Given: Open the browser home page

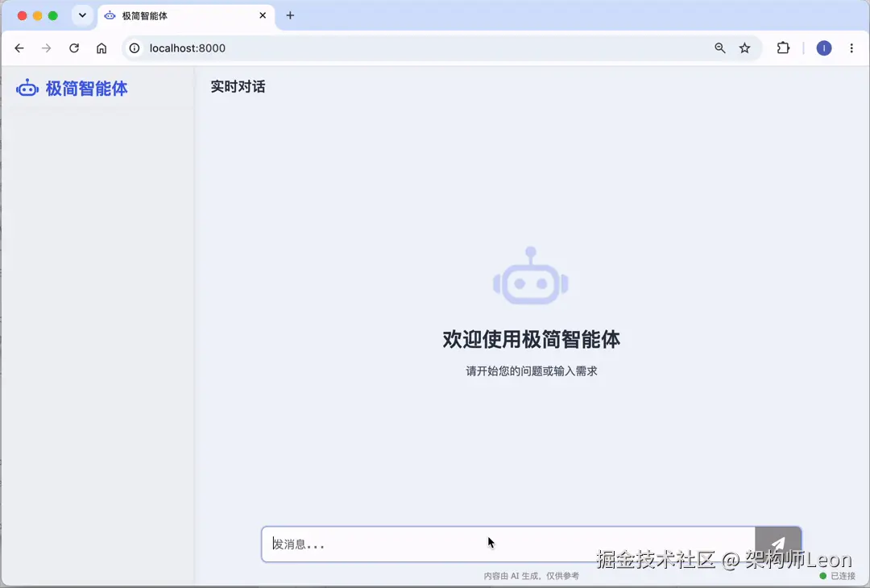Looking at the screenshot, I should 101,48.
